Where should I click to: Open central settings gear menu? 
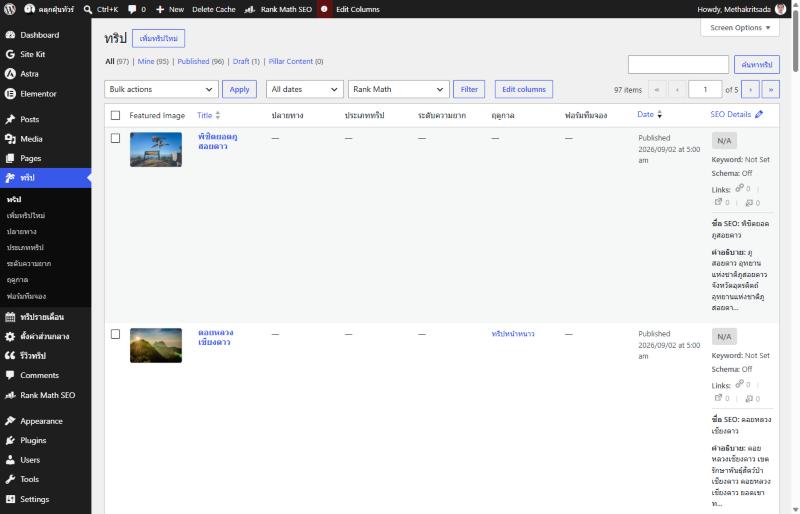45,336
